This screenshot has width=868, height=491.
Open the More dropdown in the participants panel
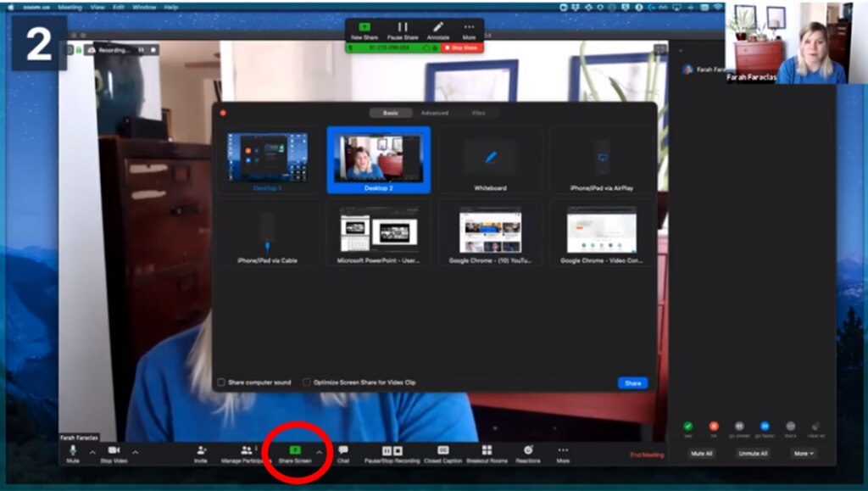802,454
